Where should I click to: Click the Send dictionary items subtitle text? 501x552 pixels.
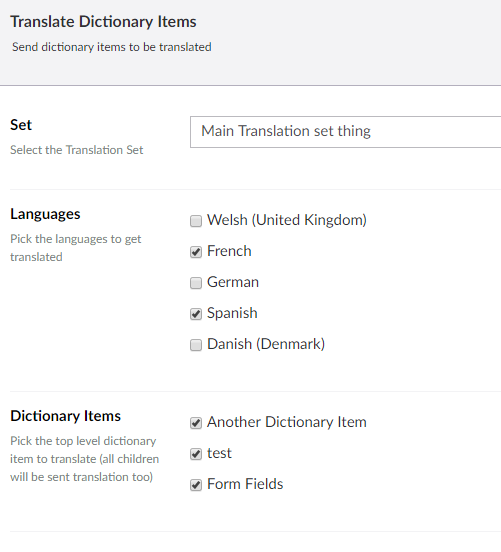tap(112, 47)
